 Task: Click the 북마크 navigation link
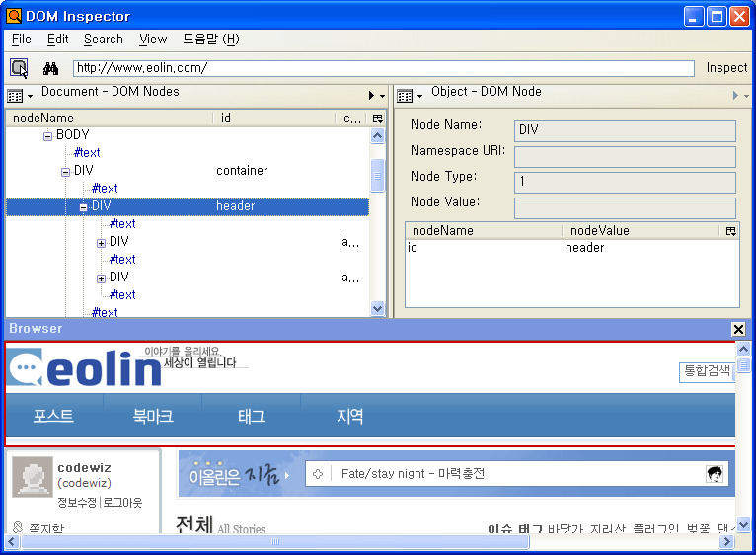(153, 416)
